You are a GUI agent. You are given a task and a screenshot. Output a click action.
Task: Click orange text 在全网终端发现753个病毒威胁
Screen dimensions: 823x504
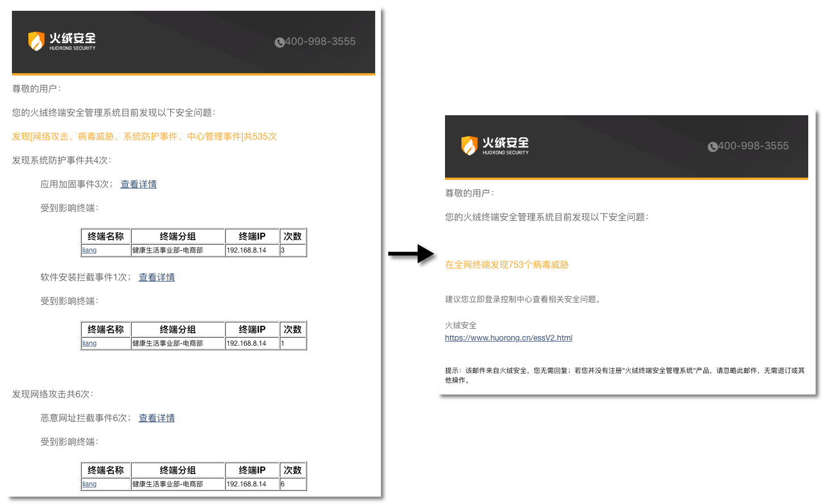(x=507, y=264)
